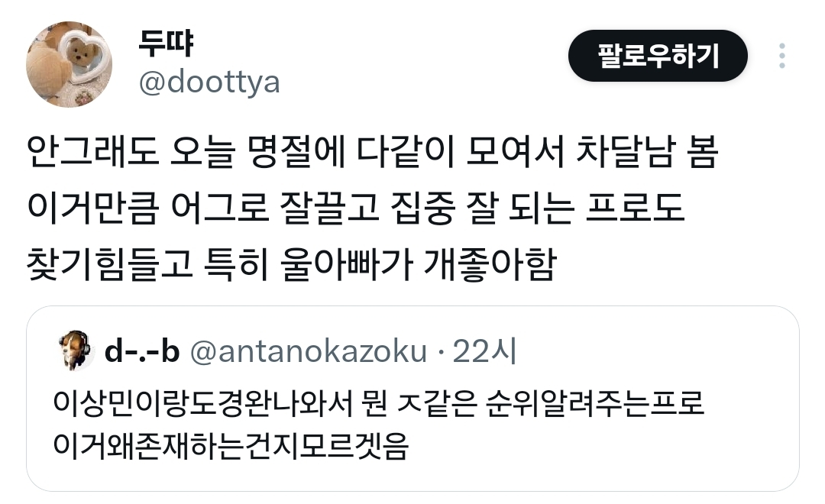Image resolution: width=825 pixels, height=504 pixels.
Task: Click the word 순위알려주는프로 in quoted post
Action: tap(594, 403)
